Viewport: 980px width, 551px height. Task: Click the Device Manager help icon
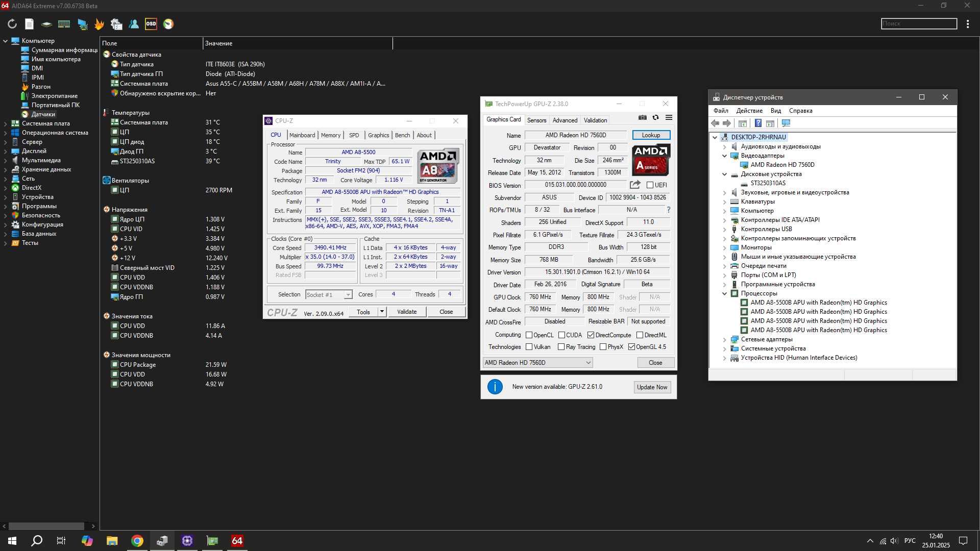tap(758, 123)
